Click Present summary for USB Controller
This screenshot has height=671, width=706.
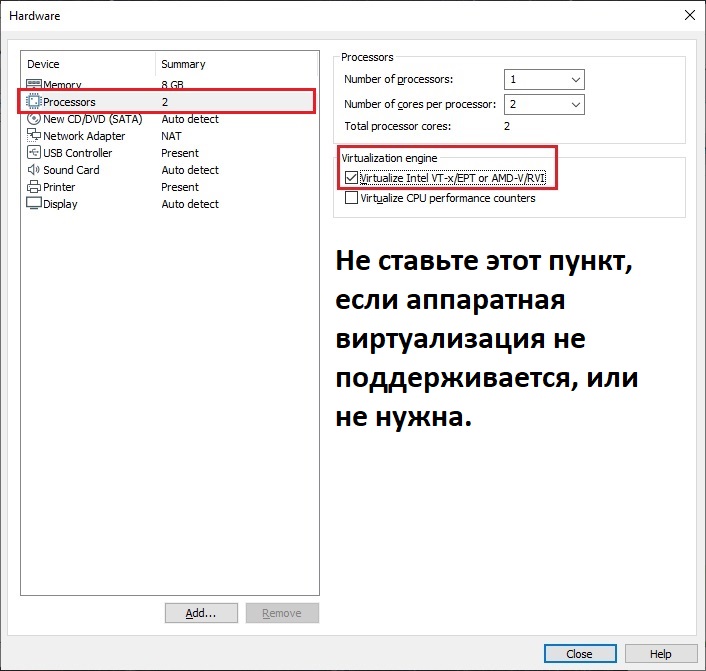(x=180, y=153)
